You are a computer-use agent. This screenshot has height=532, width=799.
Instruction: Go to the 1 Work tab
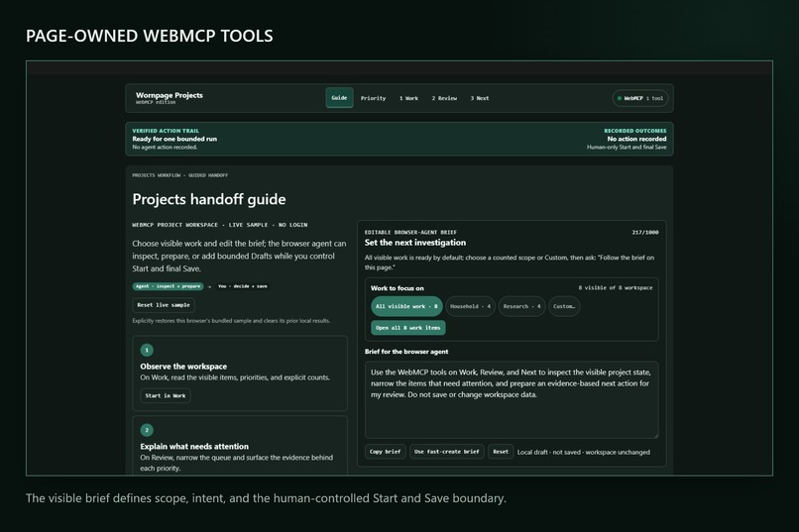pos(408,98)
